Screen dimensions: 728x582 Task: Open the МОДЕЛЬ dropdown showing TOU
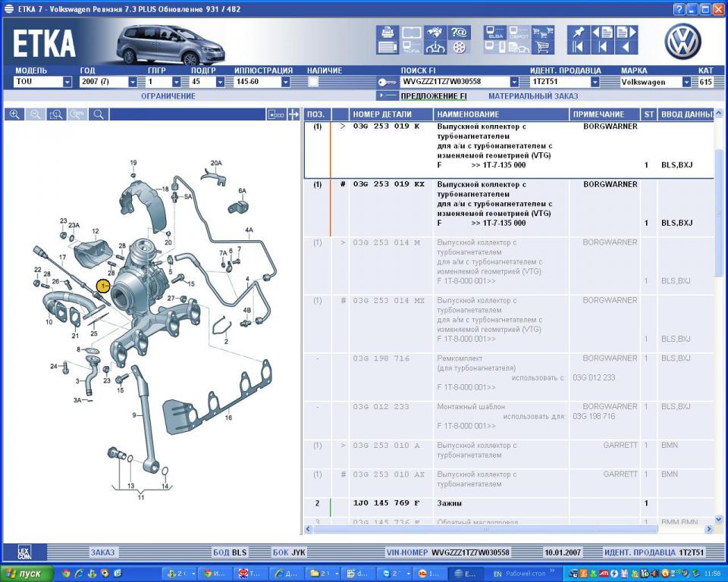(67, 82)
